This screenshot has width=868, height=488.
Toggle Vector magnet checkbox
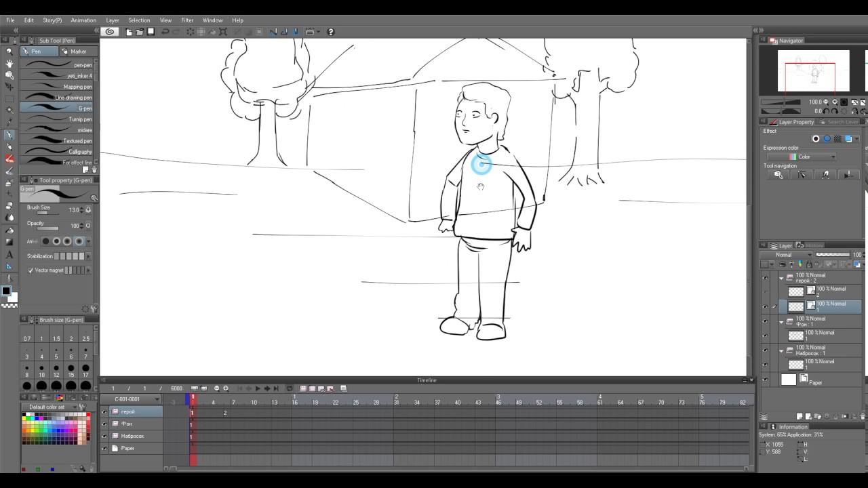point(31,270)
